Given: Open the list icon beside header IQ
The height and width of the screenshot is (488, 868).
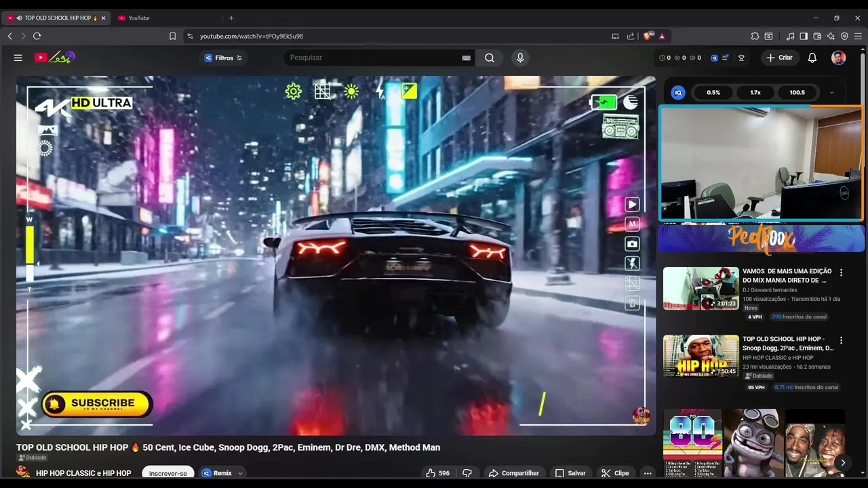Looking at the screenshot, I should [726, 58].
